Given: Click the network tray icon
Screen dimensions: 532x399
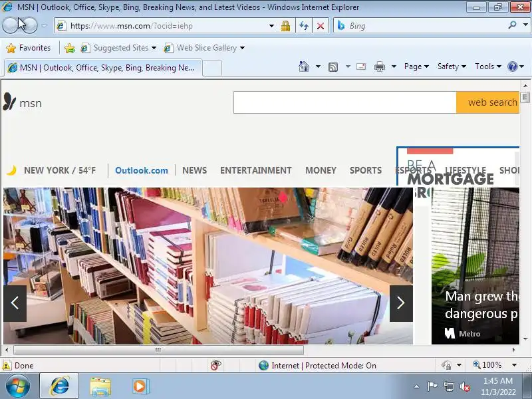Looking at the screenshot, I should coord(448,386).
